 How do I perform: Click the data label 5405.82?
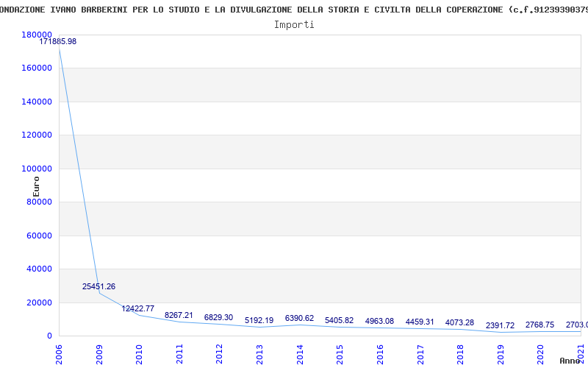(339, 320)
